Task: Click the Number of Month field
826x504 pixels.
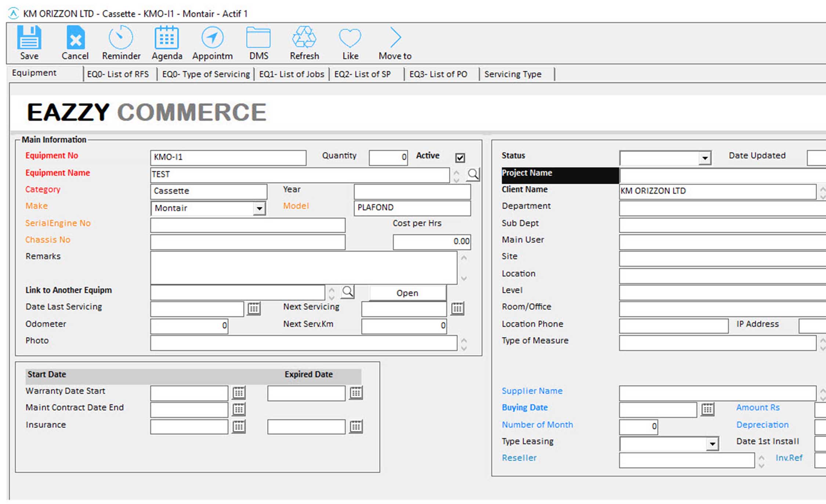Action: [638, 427]
